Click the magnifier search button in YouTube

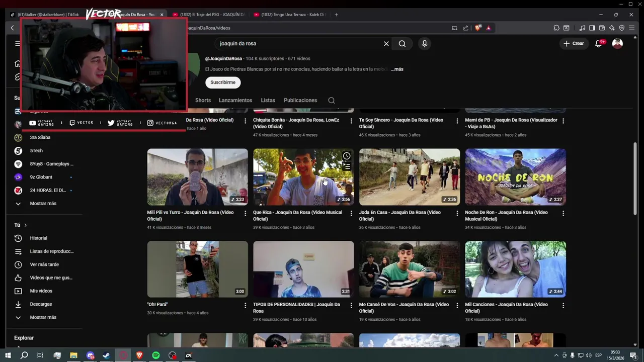point(402,44)
